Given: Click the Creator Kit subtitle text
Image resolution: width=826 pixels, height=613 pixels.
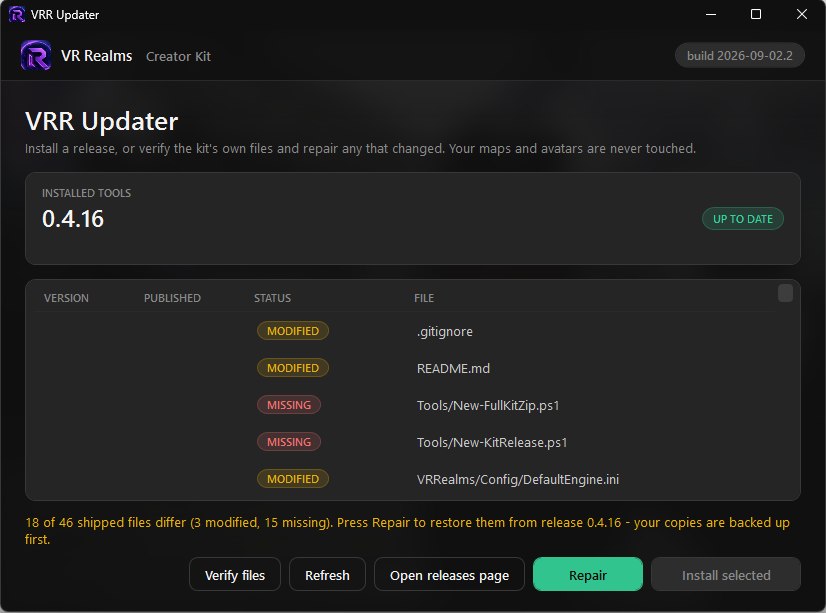Looking at the screenshot, I should click(178, 56).
